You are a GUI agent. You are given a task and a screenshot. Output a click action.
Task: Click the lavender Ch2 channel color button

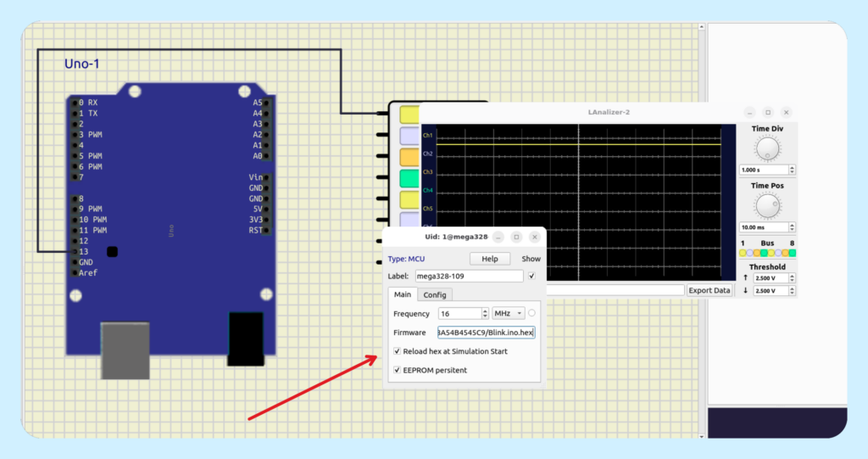pos(409,136)
